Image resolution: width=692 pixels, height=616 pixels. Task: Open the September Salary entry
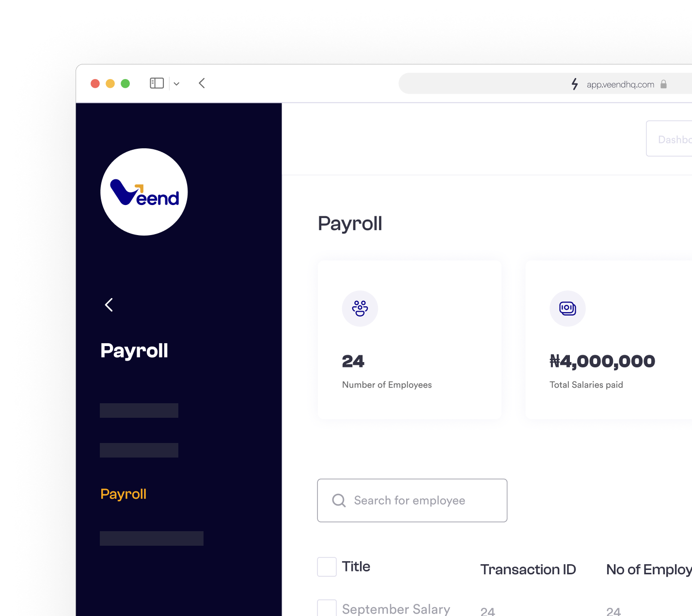click(396, 609)
